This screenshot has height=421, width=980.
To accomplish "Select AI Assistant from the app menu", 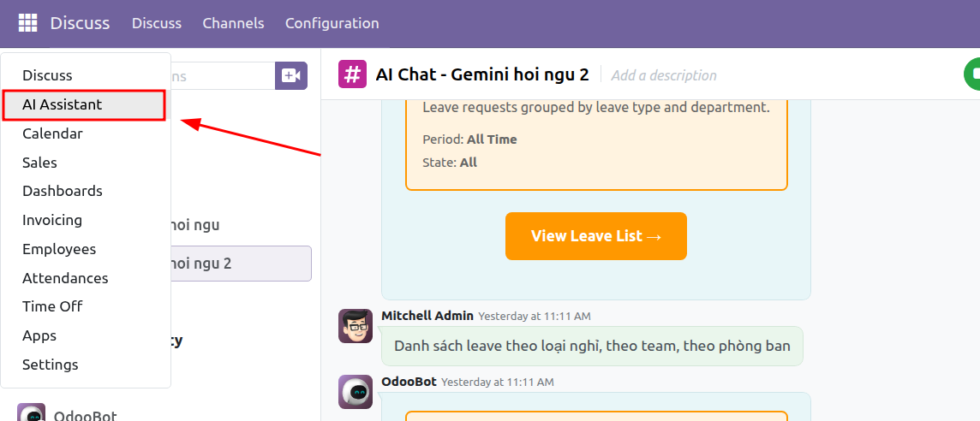I will tap(84, 105).
